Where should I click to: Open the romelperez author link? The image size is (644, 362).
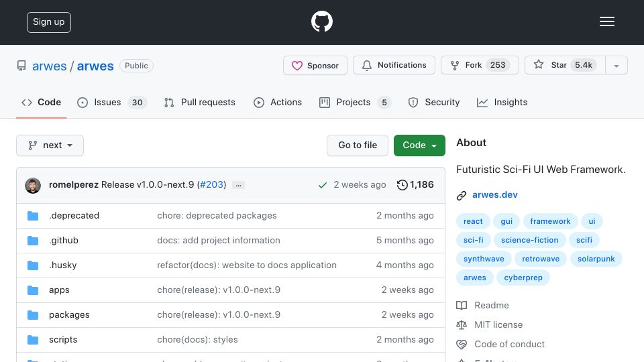click(74, 185)
